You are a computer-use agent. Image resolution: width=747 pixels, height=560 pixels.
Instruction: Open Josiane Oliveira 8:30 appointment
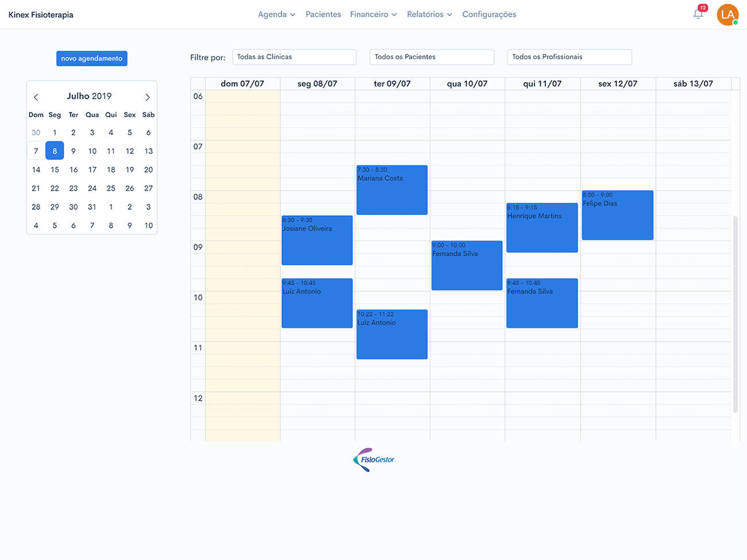pyautogui.click(x=317, y=240)
